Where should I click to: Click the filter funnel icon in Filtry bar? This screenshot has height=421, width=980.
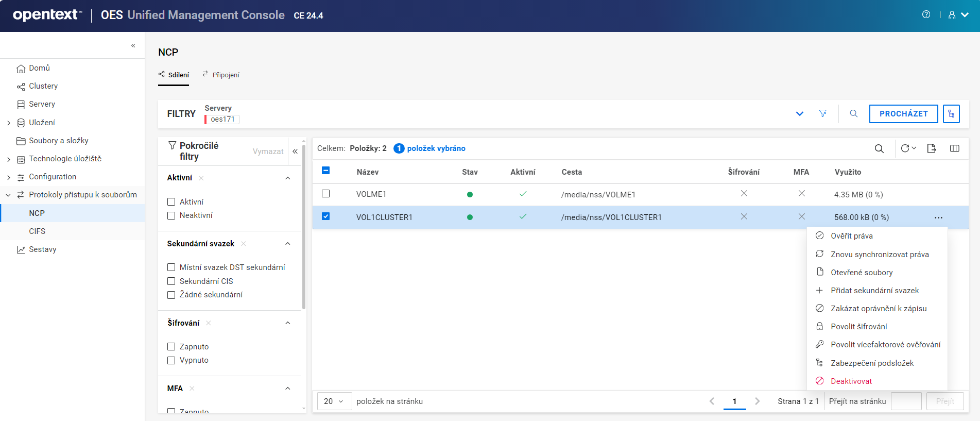(823, 113)
